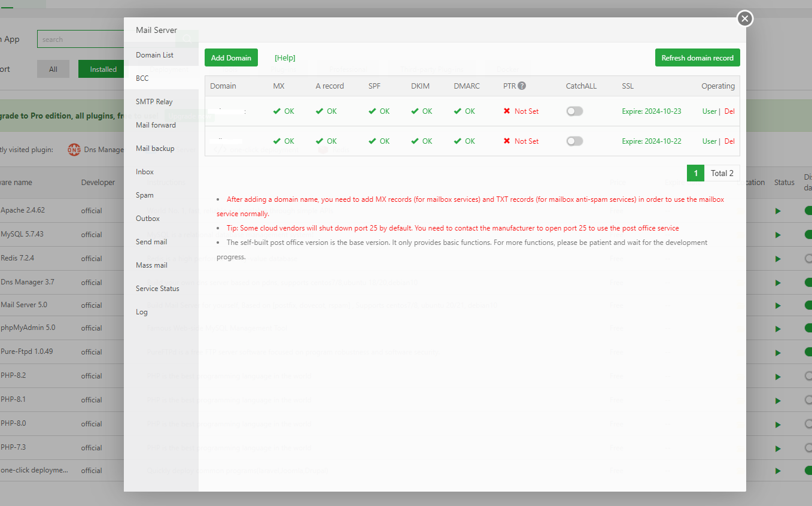Click the status play icon for PHP-8.1
The width and height of the screenshot is (812, 506).
pos(778,400)
